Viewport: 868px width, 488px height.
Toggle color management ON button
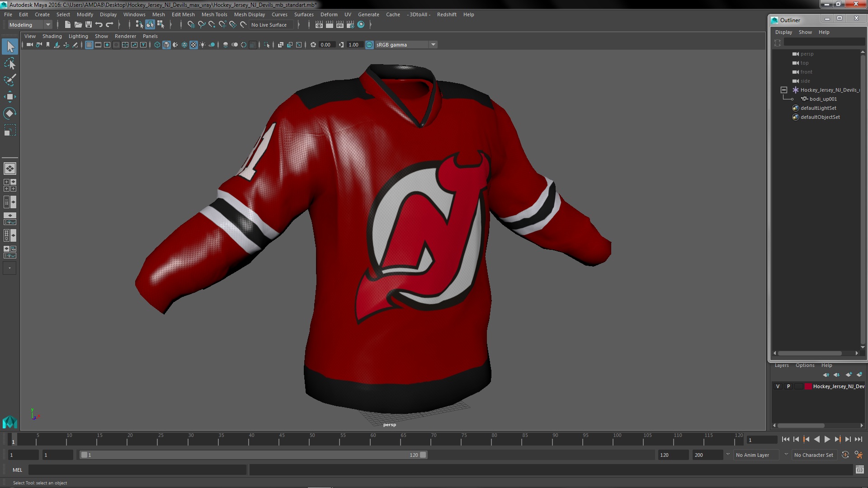coord(369,45)
